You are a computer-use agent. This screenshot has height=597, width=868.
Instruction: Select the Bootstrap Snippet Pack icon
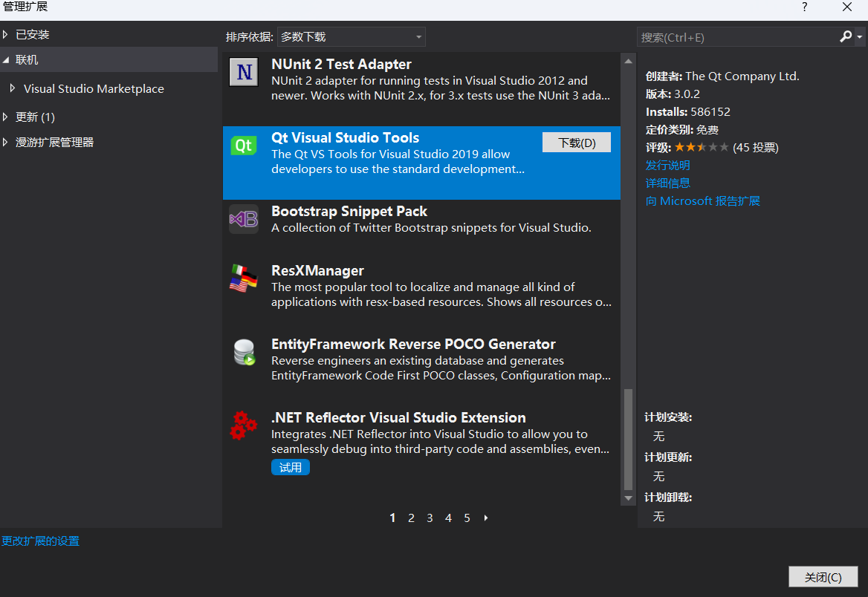[x=244, y=219]
